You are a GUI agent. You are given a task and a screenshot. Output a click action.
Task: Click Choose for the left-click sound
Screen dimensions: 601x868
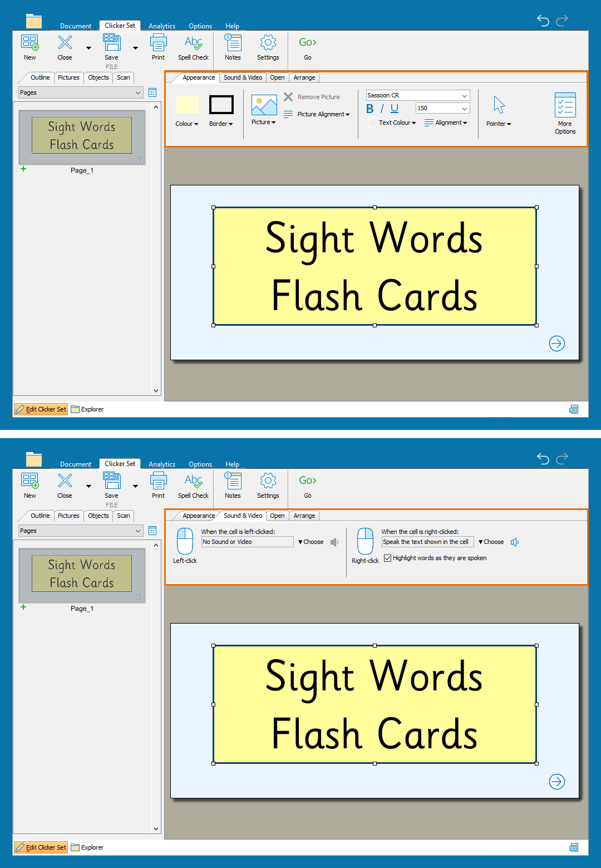311,542
